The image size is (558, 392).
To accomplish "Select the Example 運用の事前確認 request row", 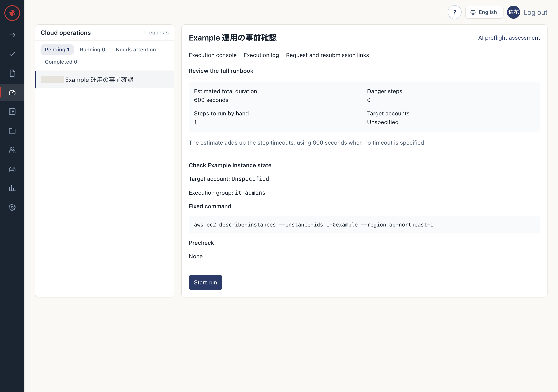I will [x=105, y=80].
